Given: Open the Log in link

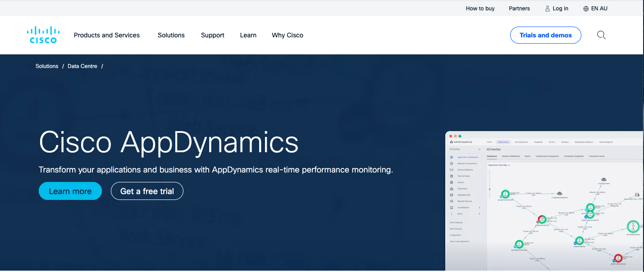Looking at the screenshot, I should (x=557, y=9).
